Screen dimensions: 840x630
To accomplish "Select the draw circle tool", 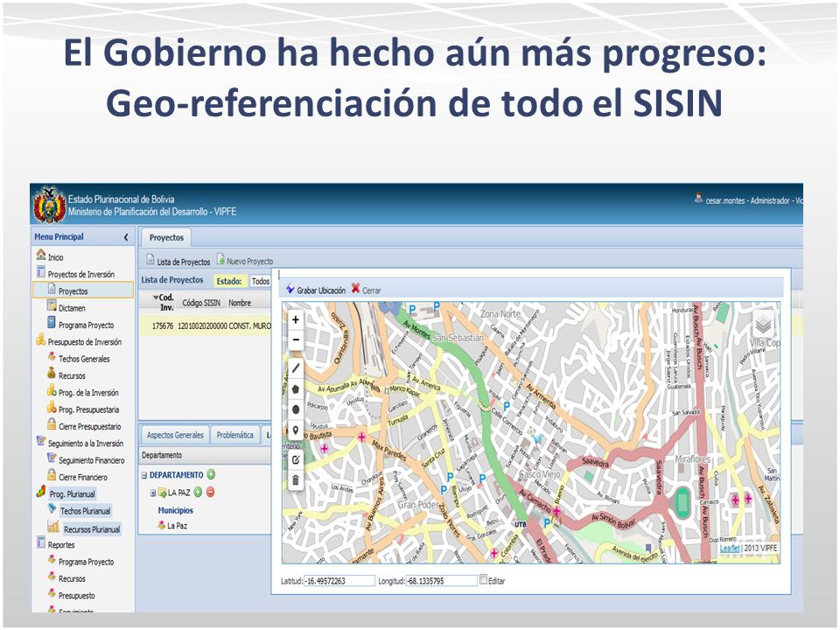I will click(x=295, y=409).
